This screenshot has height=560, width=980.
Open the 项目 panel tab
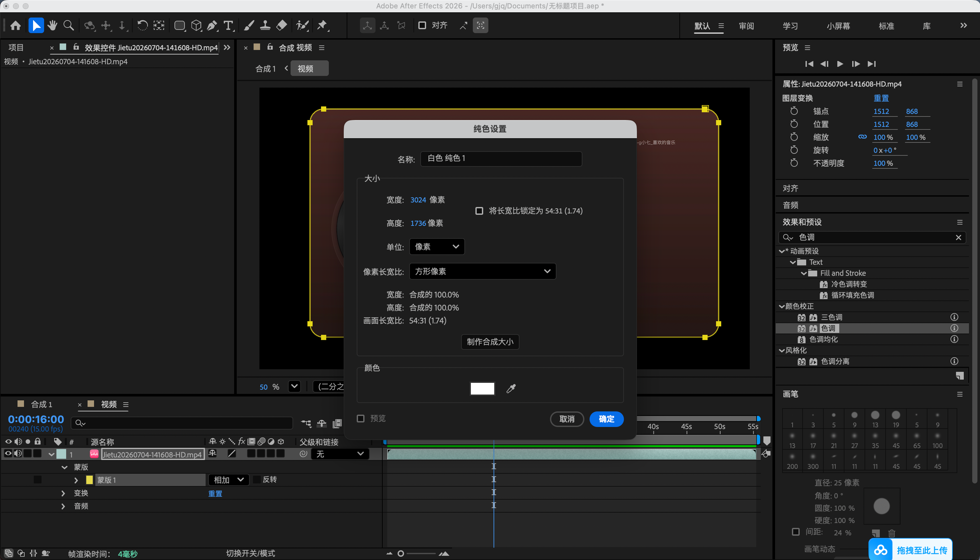16,48
